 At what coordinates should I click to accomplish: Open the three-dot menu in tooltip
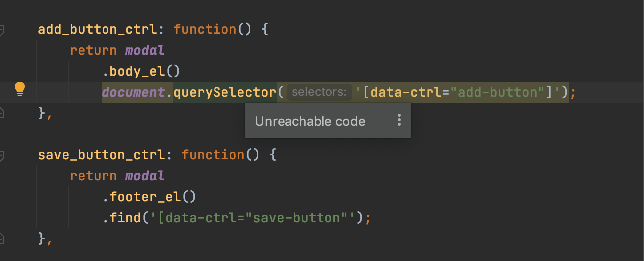(x=399, y=121)
